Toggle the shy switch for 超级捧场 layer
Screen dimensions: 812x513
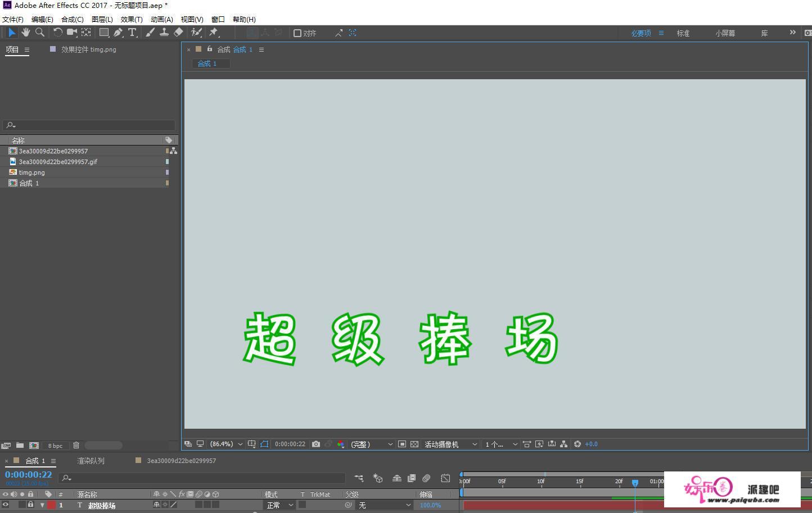click(x=156, y=505)
